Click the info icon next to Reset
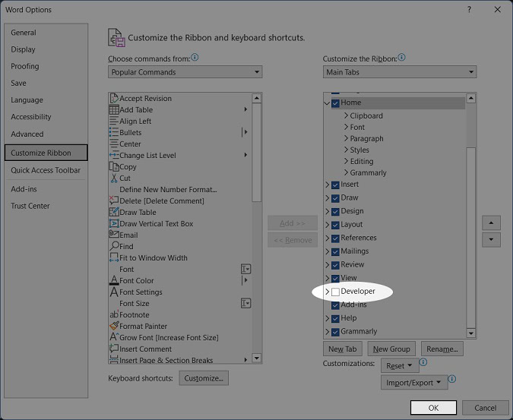The width and height of the screenshot is (513, 420). tap(423, 362)
